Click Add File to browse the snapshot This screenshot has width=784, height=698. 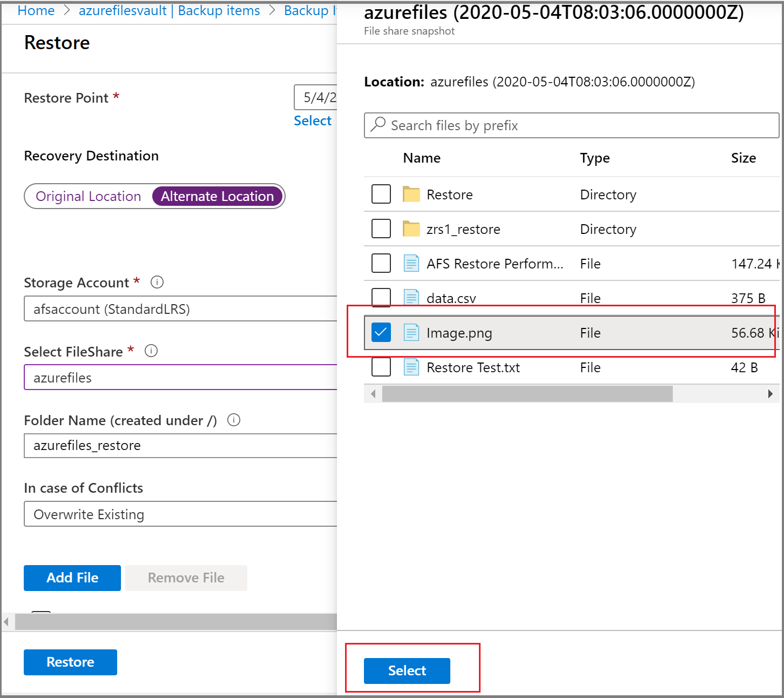pyautogui.click(x=72, y=578)
